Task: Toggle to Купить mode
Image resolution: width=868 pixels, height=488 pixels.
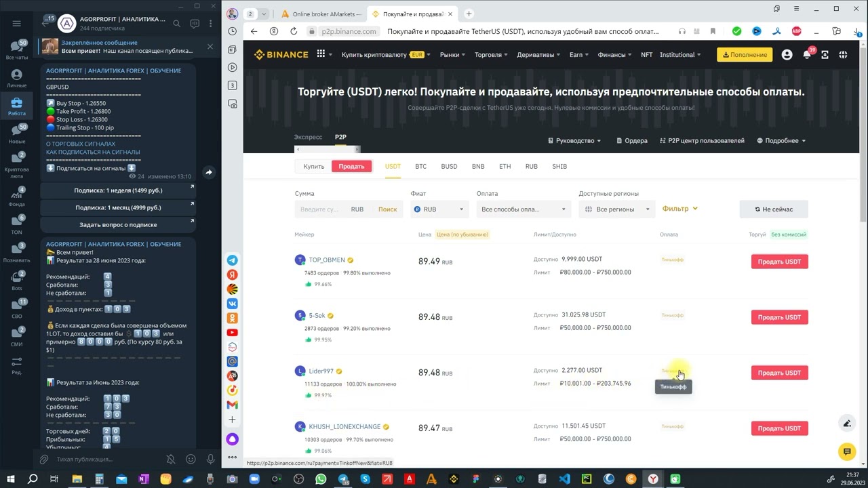Action: [313, 167]
